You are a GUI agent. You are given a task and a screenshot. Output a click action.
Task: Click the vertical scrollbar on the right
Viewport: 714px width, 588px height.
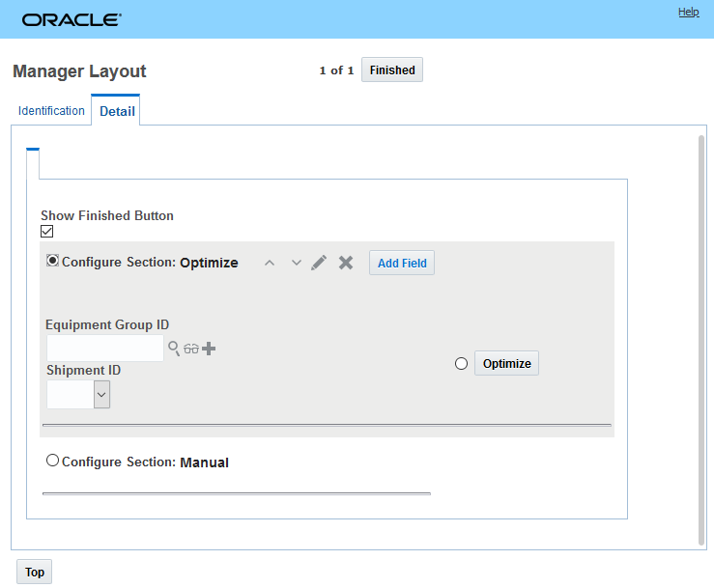[701, 338]
